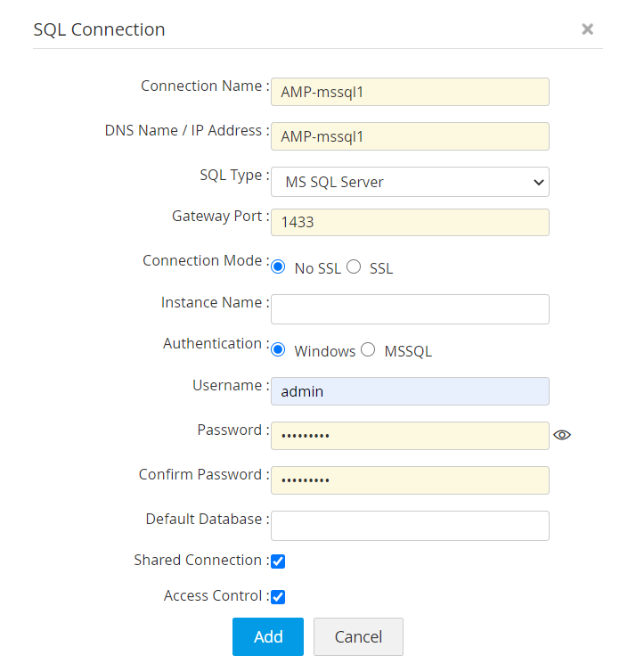
Task: Click the Add button
Action: 268,636
